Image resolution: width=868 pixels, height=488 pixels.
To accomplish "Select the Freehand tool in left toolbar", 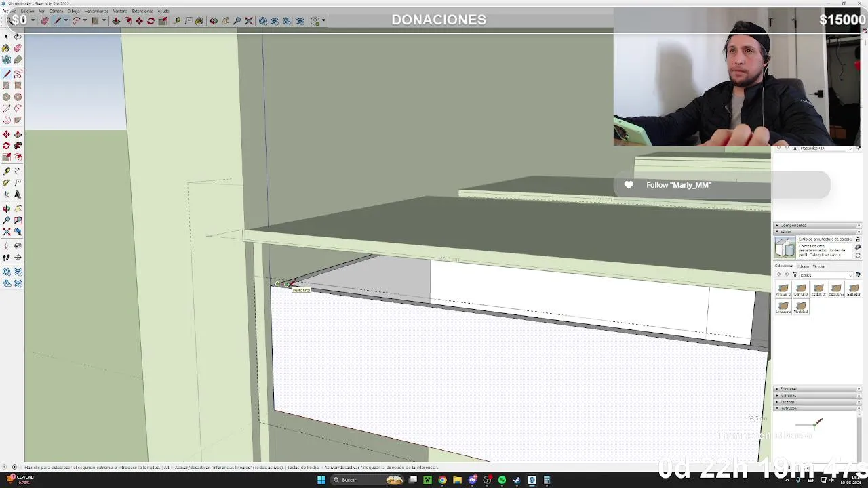I will pos(18,73).
